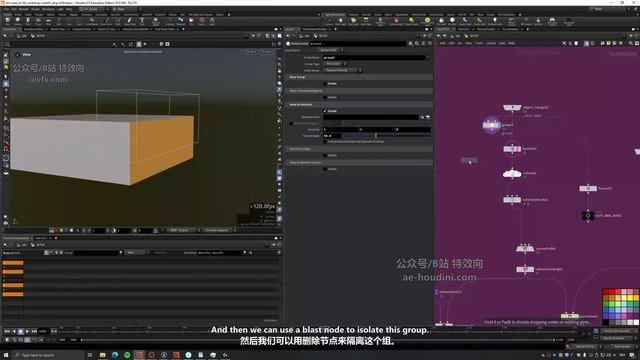Select the Grid shelf tool
Image resolution: width=640 pixels, height=360 pixels.
point(48,21)
